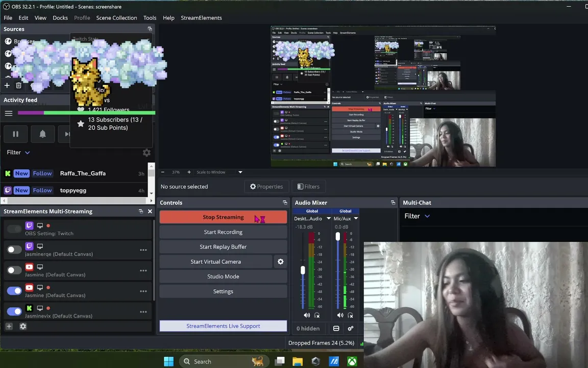588x368 pixels.
Task: Undock StreamElements Multi-Streaming panel
Action: [141, 212]
